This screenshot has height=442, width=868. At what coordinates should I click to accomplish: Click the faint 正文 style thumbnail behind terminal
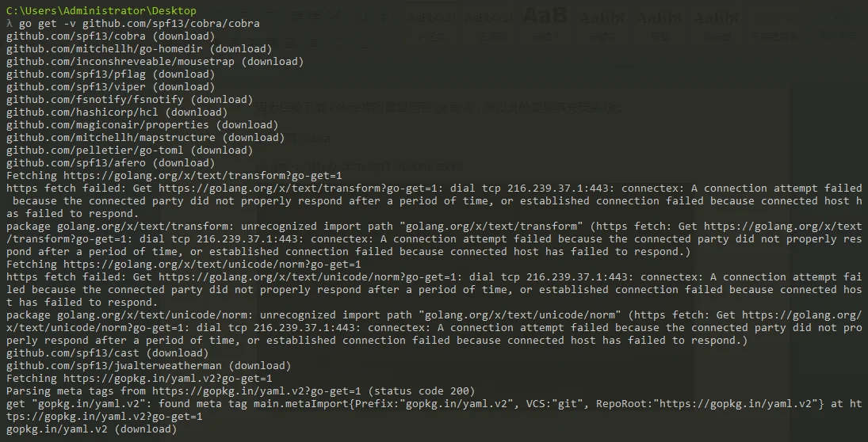432,25
